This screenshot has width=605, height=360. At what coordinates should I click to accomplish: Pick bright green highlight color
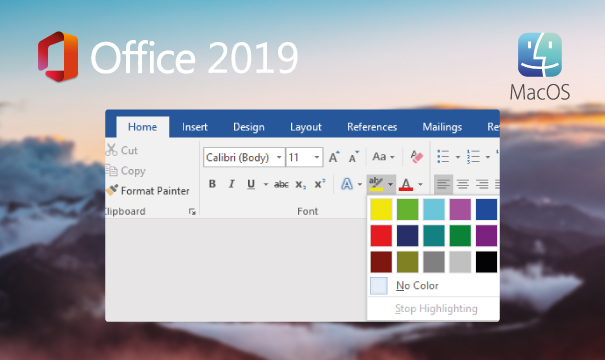(407, 209)
